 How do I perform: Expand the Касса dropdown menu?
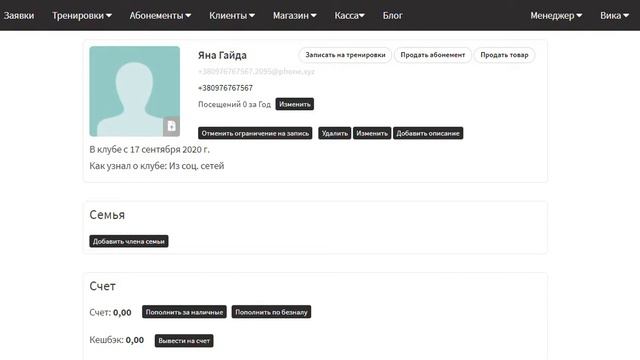(349, 16)
